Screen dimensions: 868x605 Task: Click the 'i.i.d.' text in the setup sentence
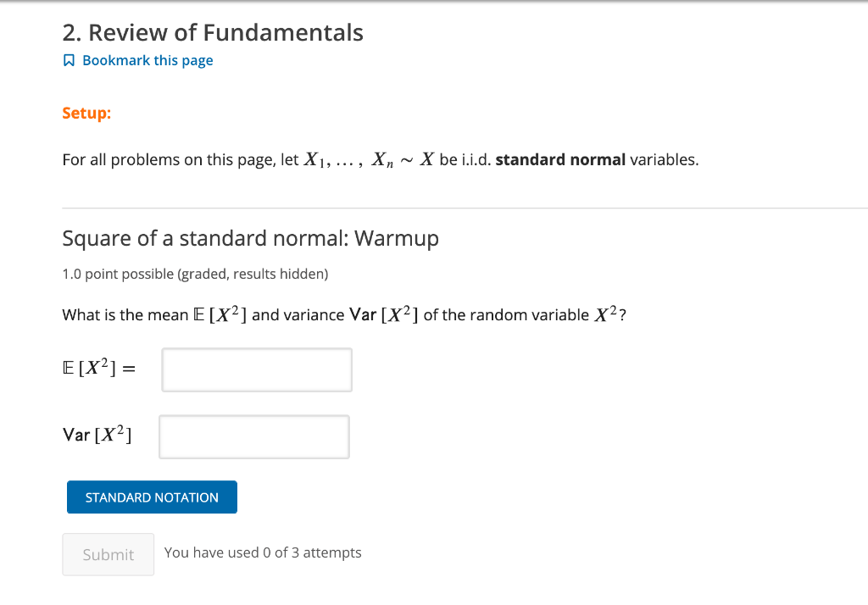tap(476, 160)
